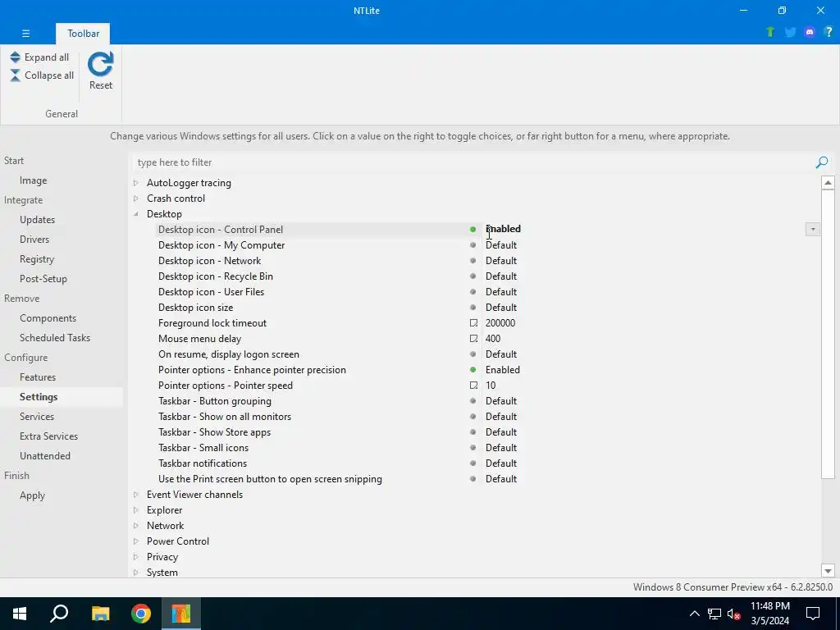Viewport: 840px width, 630px height.
Task: Expand the Crash control group
Action: tap(136, 199)
